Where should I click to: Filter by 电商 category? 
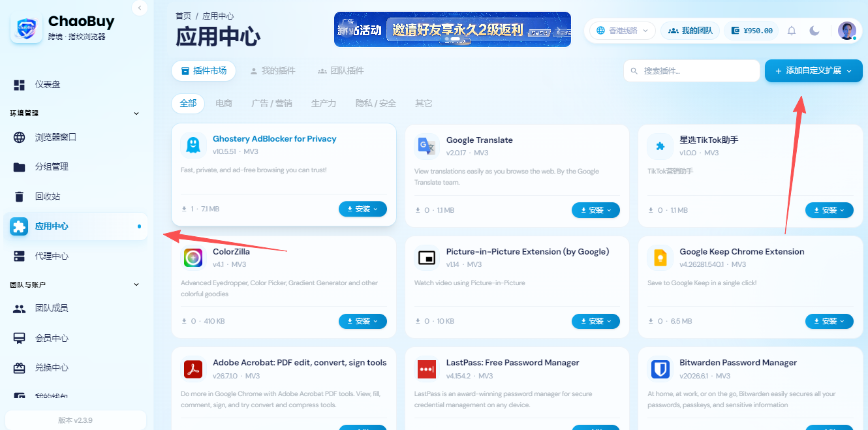coord(224,103)
